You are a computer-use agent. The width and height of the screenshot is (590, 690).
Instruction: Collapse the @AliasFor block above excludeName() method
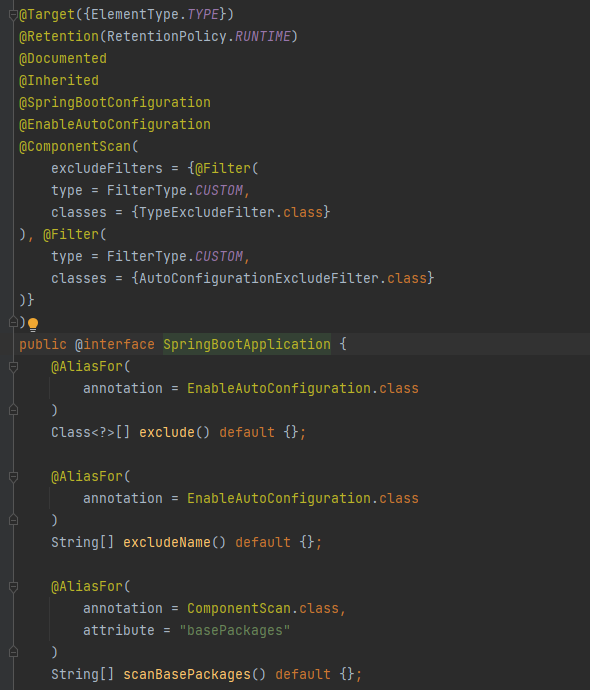tap(13, 477)
